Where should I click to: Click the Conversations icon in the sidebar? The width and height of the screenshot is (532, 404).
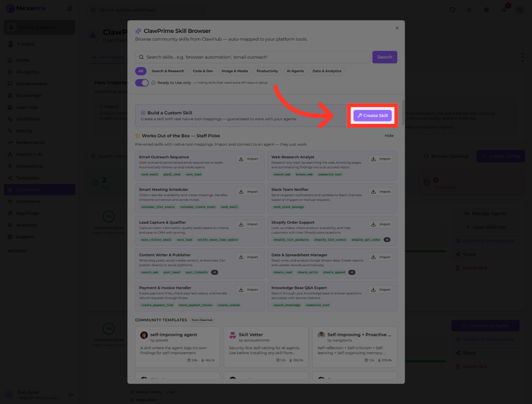click(10, 84)
